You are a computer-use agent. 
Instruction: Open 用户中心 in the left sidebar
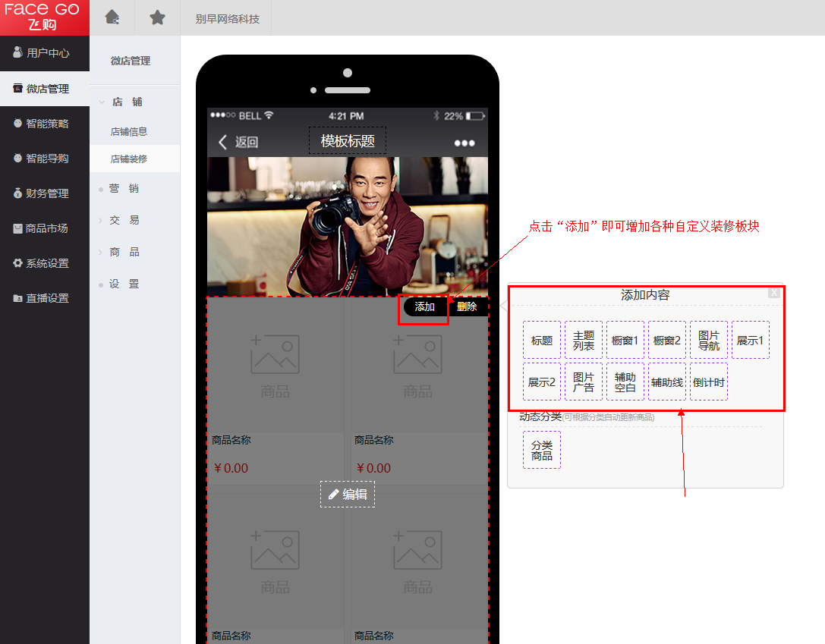[45, 53]
